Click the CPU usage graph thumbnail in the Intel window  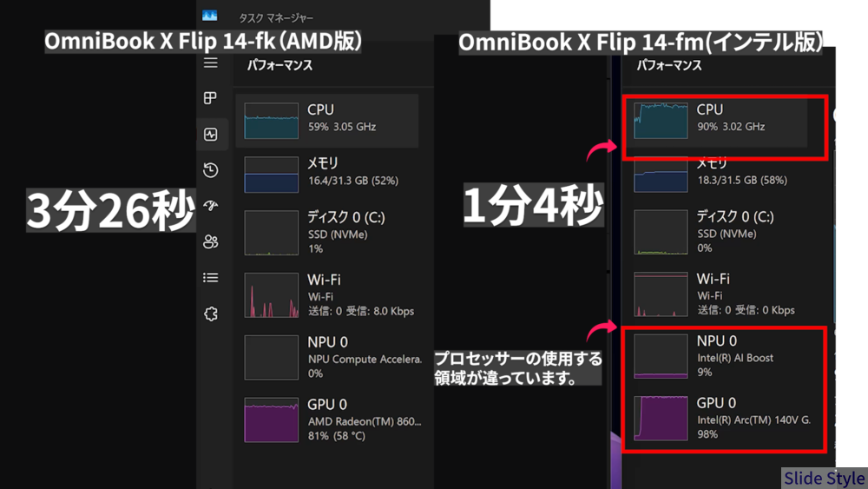(x=661, y=120)
